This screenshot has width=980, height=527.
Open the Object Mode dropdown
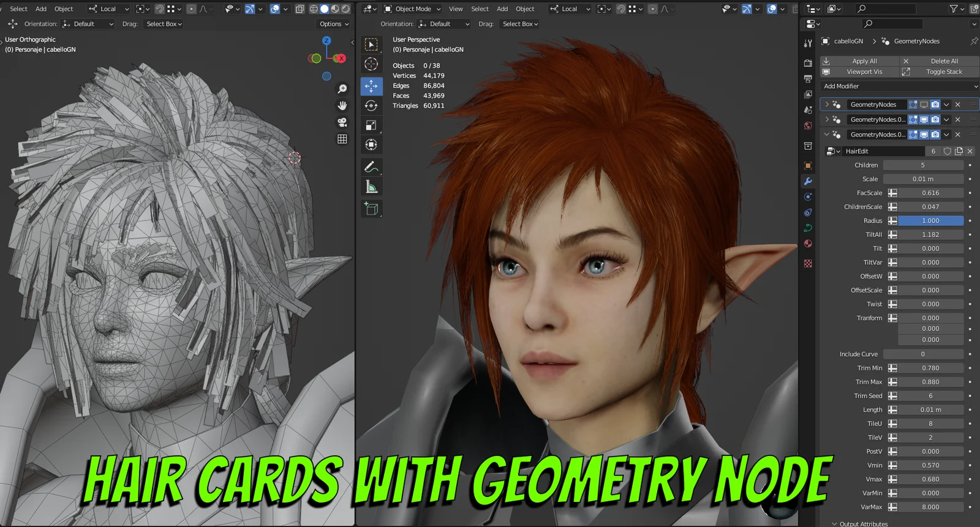[x=413, y=9]
